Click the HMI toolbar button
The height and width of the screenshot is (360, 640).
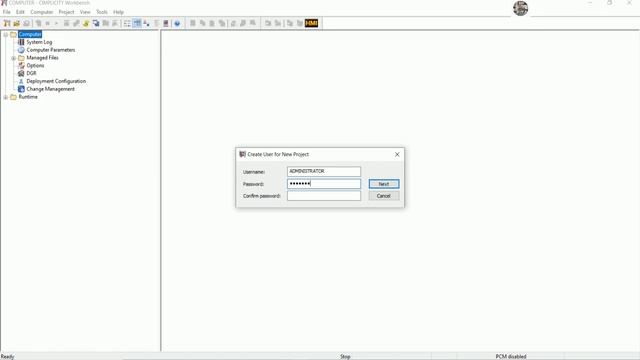click(311, 23)
